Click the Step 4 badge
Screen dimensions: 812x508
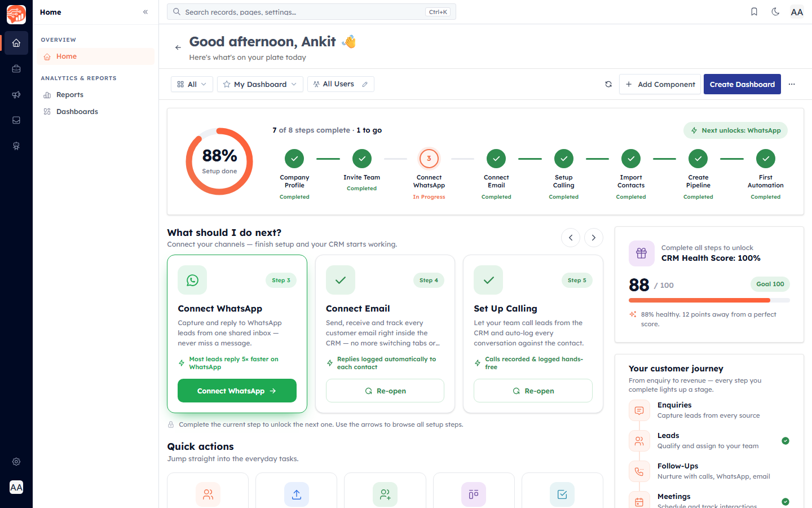pos(429,280)
